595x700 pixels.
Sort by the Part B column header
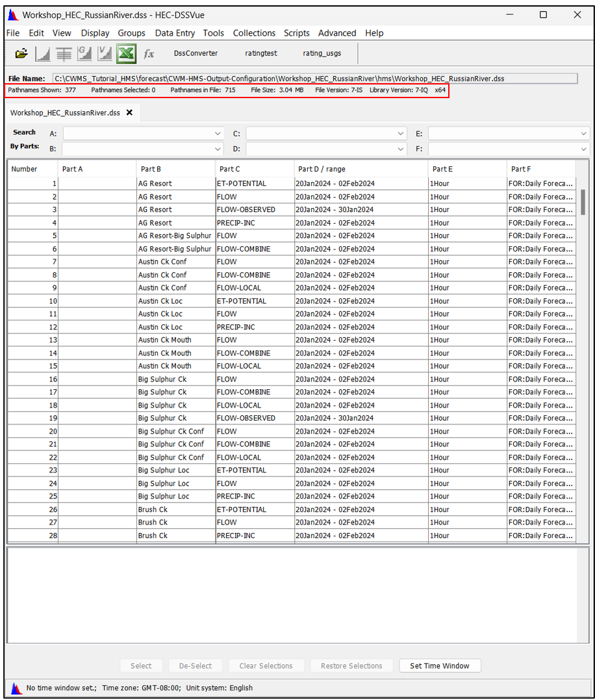tap(175, 169)
